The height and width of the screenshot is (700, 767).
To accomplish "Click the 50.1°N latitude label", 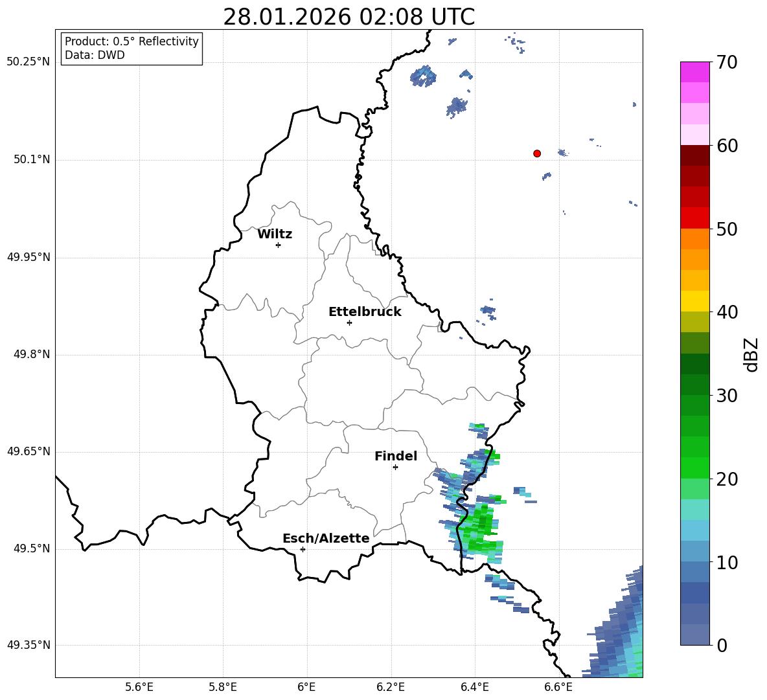I will coord(32,160).
